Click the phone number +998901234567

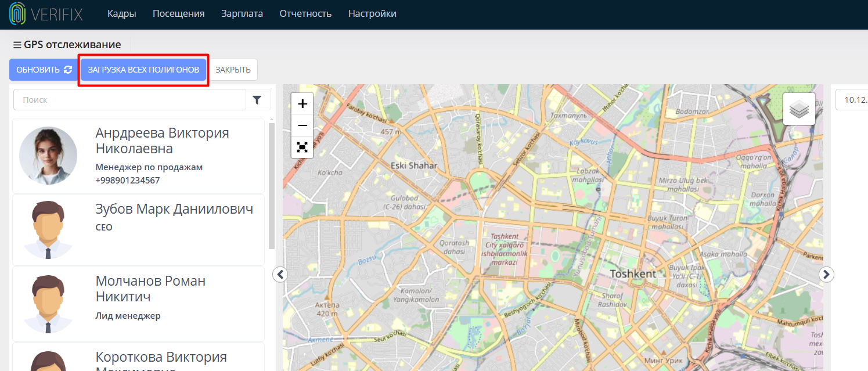coord(128,181)
